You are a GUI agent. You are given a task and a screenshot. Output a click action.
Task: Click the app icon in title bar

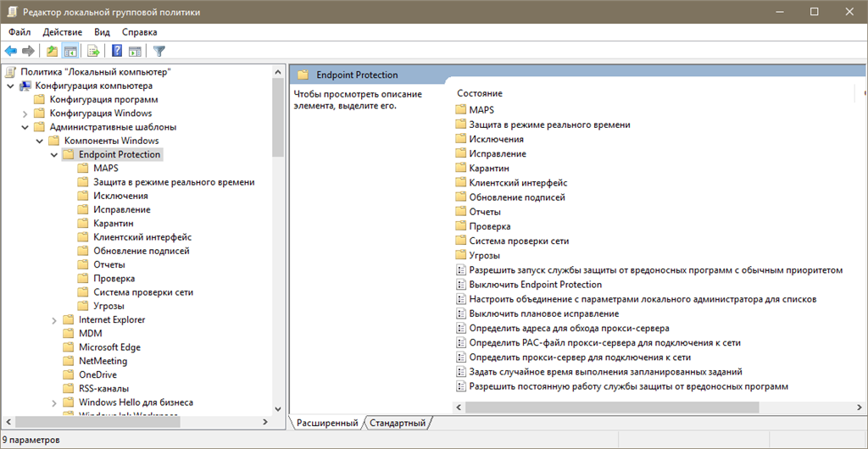click(x=11, y=12)
